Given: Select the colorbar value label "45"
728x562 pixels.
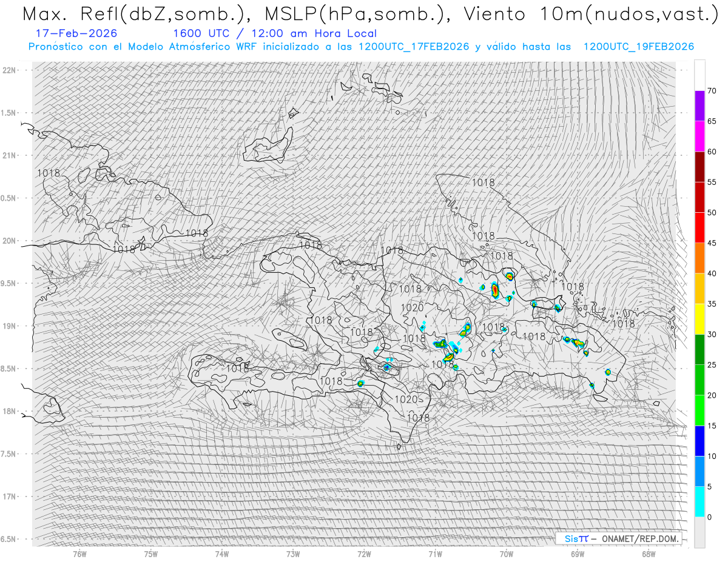Looking at the screenshot, I should [712, 243].
